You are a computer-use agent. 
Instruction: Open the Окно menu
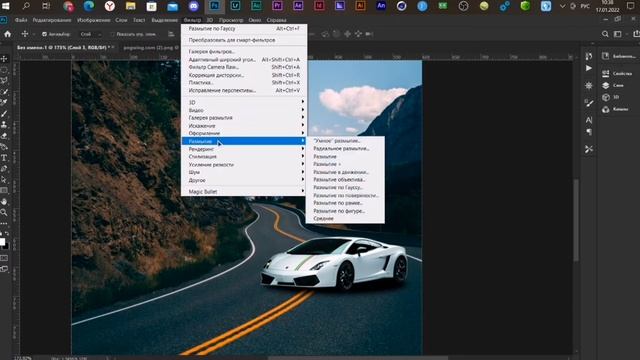point(255,20)
